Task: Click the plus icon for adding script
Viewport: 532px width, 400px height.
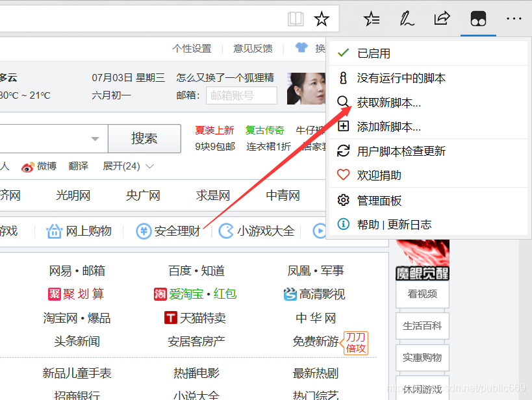Action: point(344,126)
